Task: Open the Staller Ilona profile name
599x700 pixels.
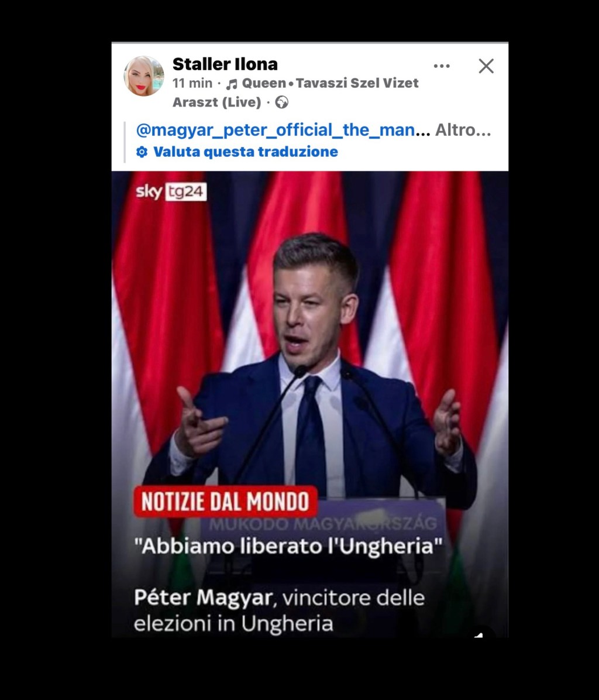Action: pos(225,64)
